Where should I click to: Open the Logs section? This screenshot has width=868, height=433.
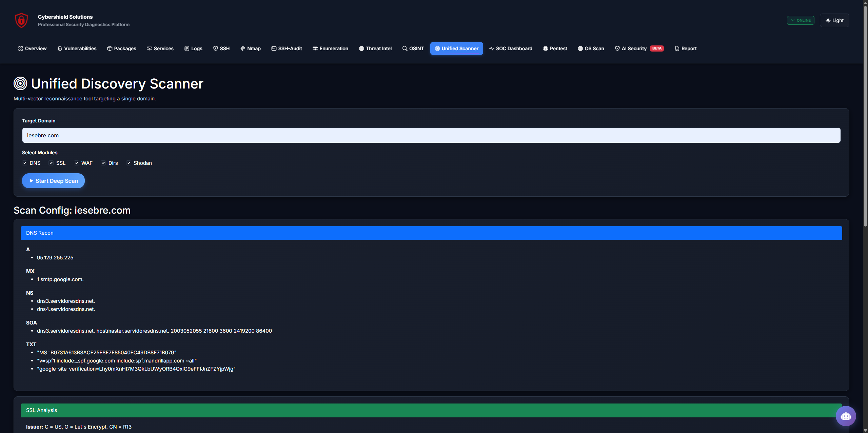[193, 48]
